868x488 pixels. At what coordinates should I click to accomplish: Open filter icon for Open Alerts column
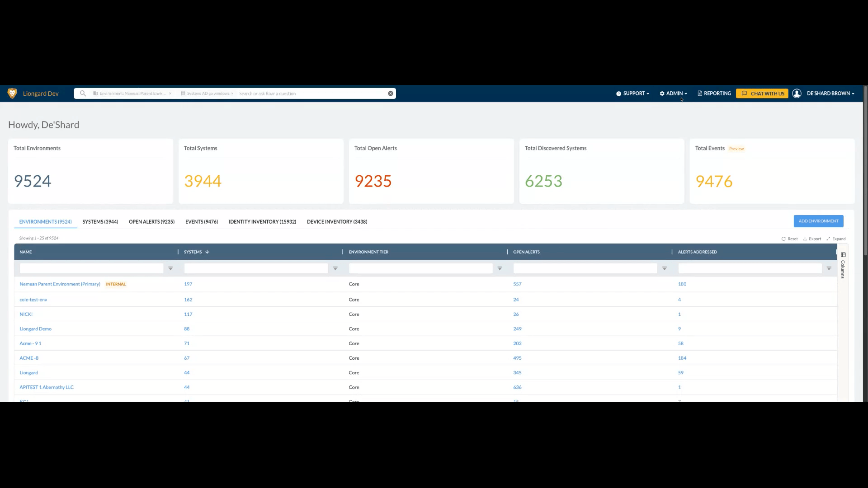point(664,268)
